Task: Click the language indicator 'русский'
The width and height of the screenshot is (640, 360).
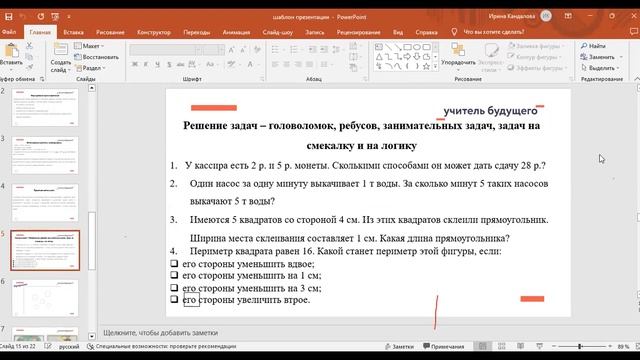Action: pos(69,347)
